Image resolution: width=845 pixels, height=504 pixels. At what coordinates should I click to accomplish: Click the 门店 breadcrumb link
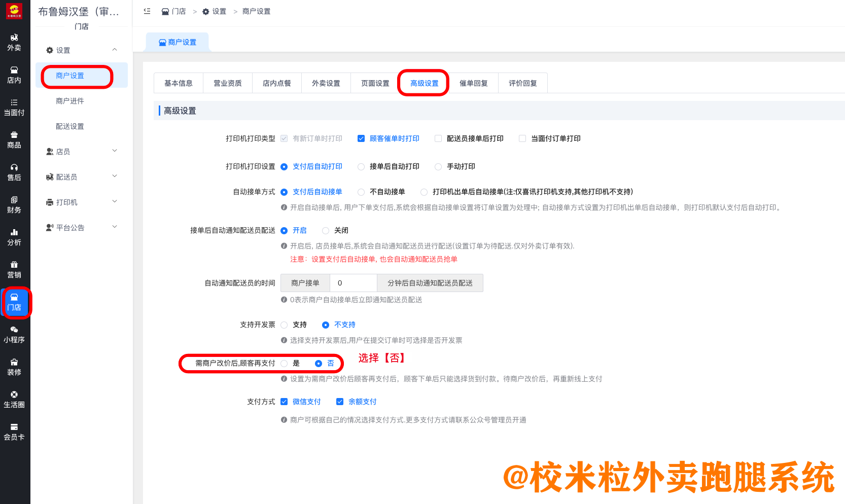174,11
